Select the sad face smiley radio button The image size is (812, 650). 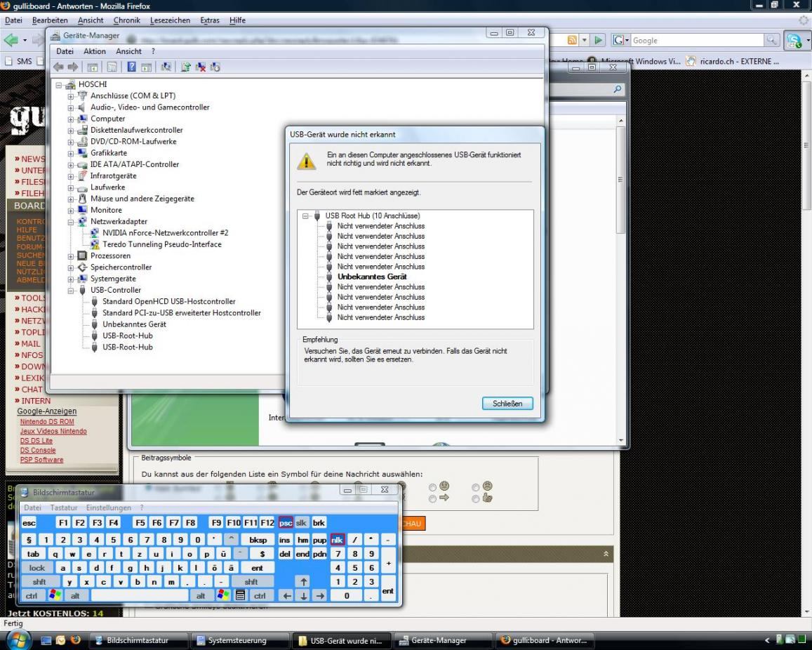(x=475, y=487)
